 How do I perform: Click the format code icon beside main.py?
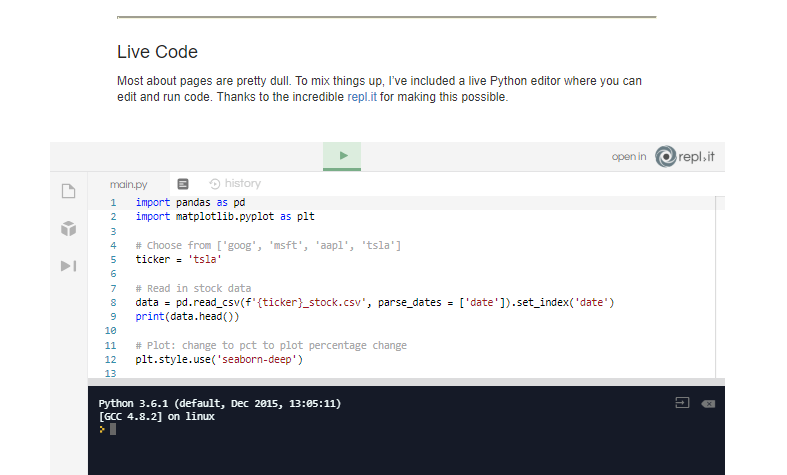(183, 184)
